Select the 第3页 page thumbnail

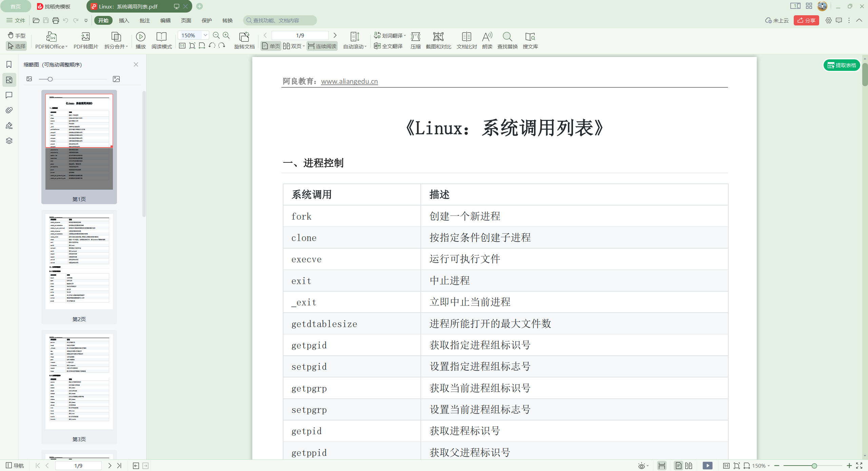tap(79, 387)
